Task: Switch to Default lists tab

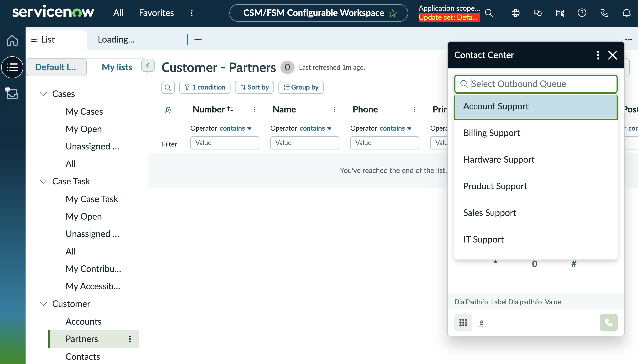Action: pyautogui.click(x=56, y=67)
